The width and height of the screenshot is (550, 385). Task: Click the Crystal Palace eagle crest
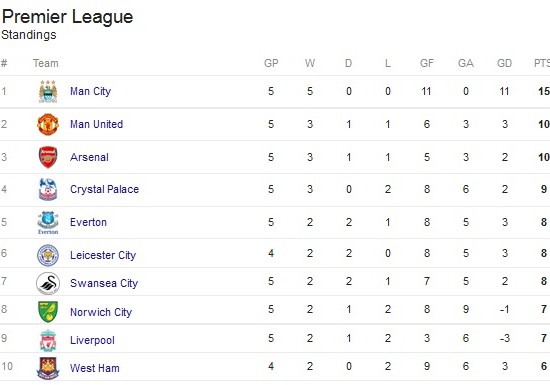pos(48,189)
